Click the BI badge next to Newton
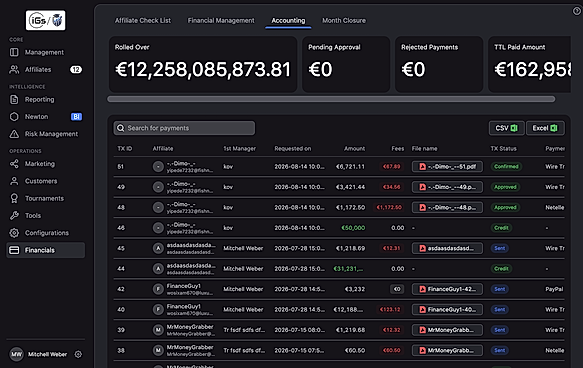The height and width of the screenshot is (368, 583). click(76, 117)
